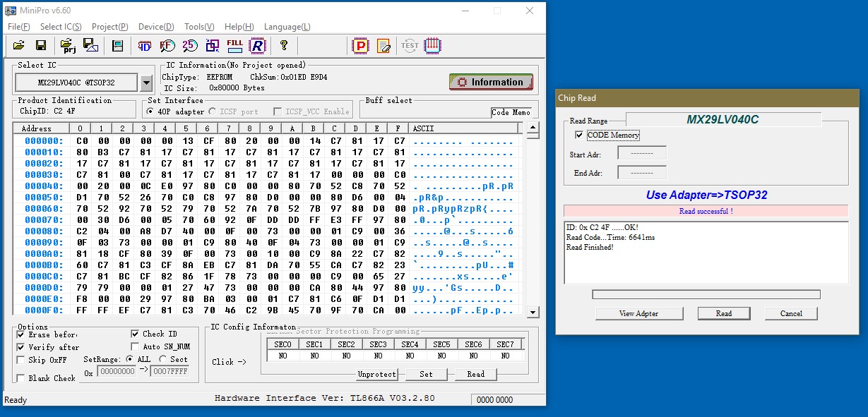The width and height of the screenshot is (868, 417).
Task: Select the 40P adapter radio button
Action: (x=150, y=111)
